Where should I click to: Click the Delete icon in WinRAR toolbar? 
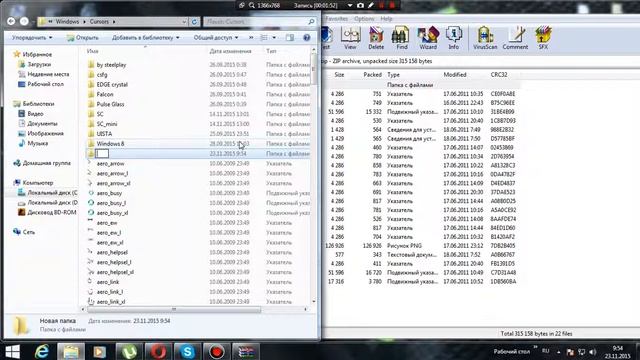[x=376, y=38]
